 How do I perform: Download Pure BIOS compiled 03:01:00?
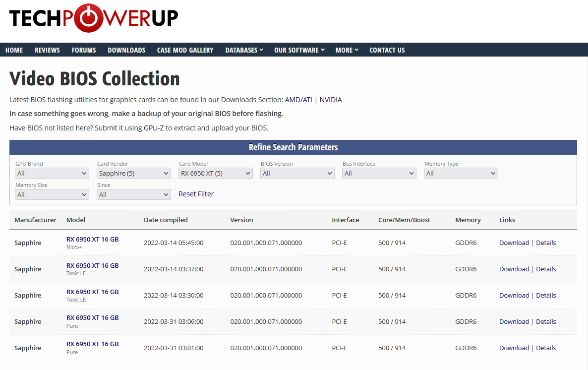[x=514, y=348]
